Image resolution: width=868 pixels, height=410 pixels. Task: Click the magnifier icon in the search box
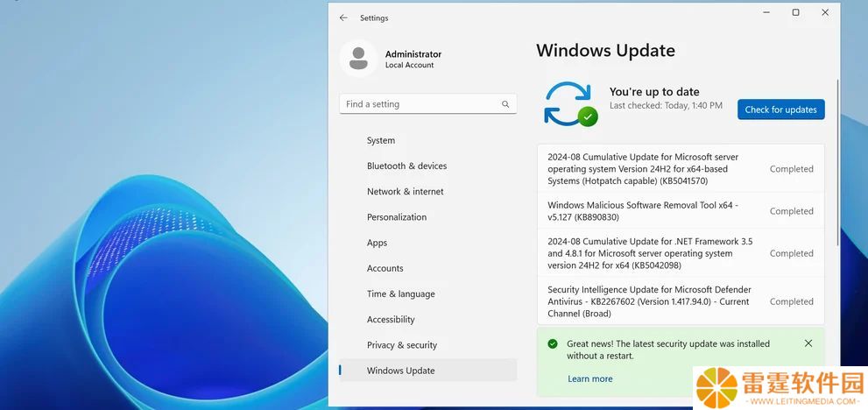point(505,104)
